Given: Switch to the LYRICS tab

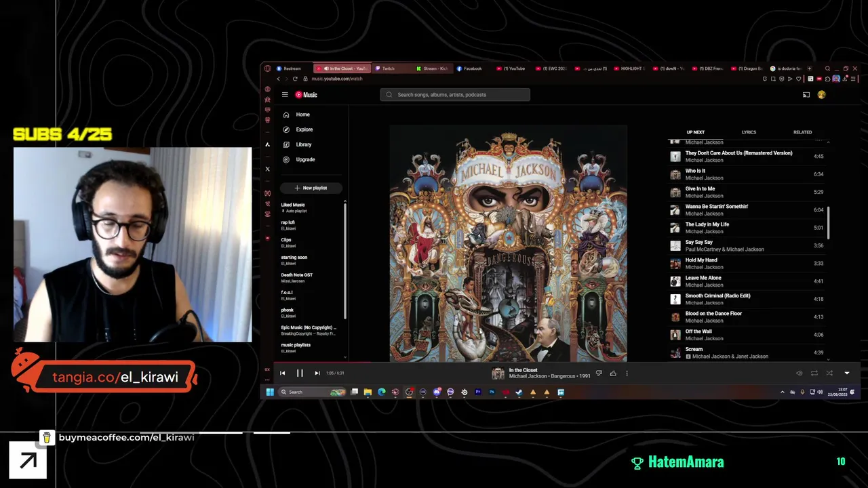Looking at the screenshot, I should click(749, 132).
